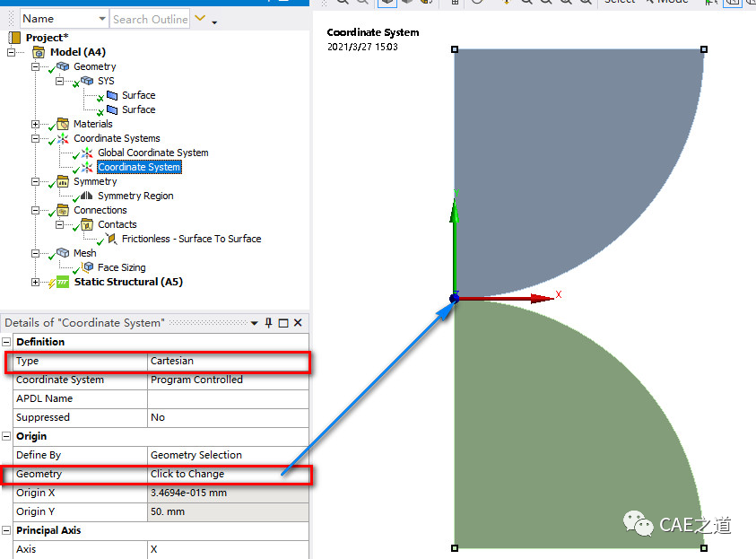Click the Materials folder icon
This screenshot has height=559, width=756.
(x=63, y=124)
